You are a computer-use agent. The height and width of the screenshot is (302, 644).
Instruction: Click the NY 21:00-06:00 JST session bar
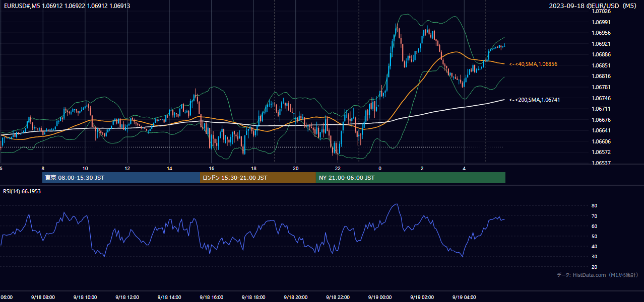[x=411, y=178]
